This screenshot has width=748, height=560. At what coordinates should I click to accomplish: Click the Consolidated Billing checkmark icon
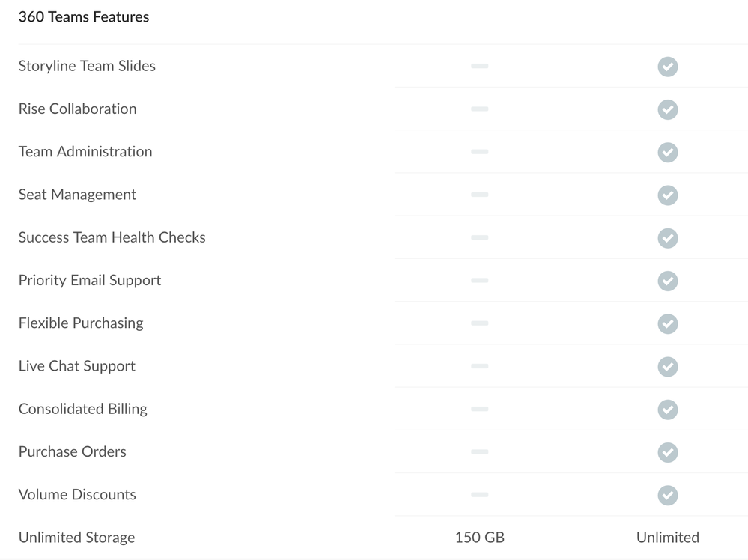click(x=667, y=410)
